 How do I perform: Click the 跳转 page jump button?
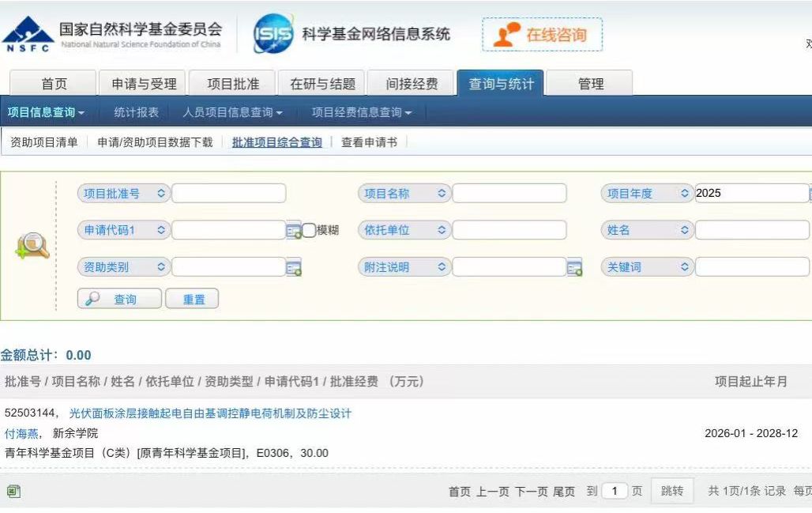(x=672, y=491)
